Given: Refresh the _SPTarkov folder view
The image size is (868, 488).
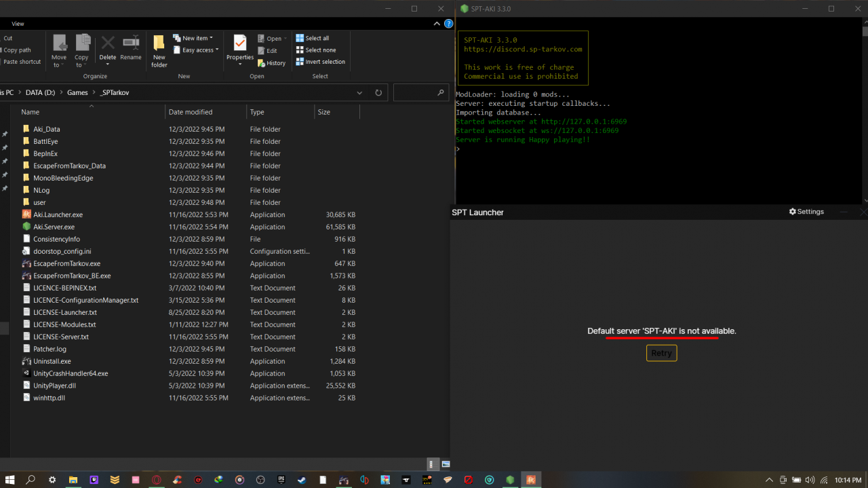Looking at the screenshot, I should 378,93.
